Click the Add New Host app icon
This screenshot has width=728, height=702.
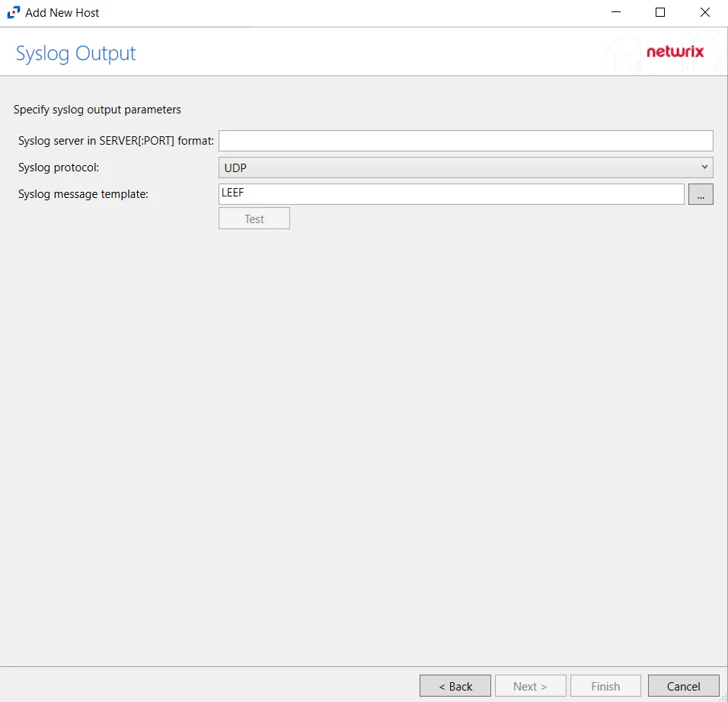point(14,12)
